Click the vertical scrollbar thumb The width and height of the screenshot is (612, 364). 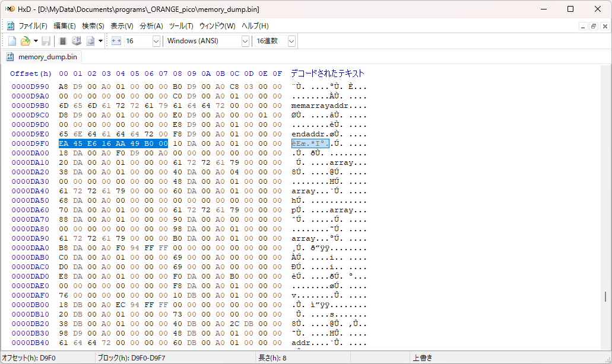(605, 296)
